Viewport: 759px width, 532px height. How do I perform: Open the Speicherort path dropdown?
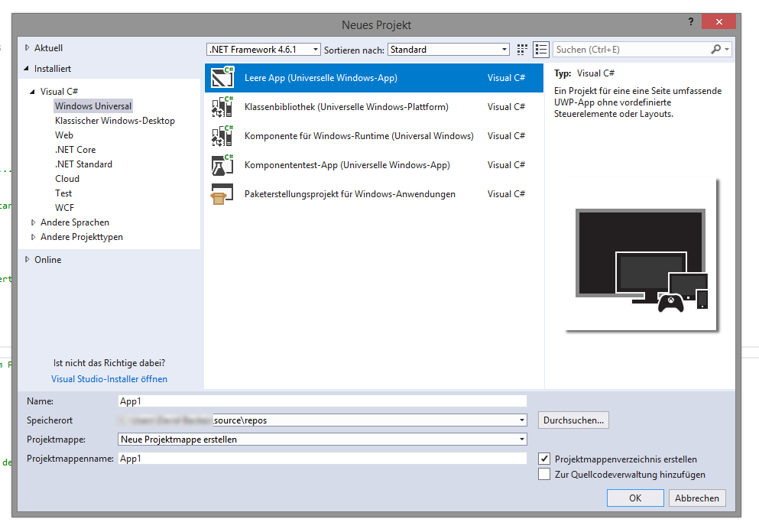pos(522,420)
